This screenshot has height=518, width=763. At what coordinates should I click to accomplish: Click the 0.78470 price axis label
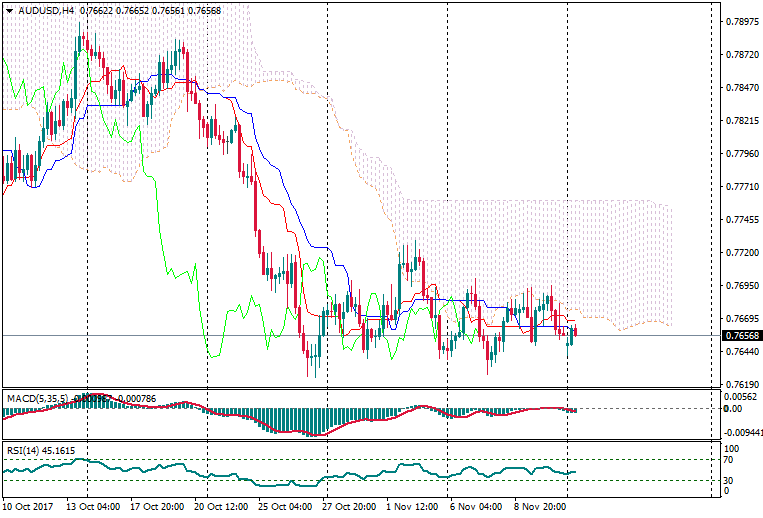point(739,87)
